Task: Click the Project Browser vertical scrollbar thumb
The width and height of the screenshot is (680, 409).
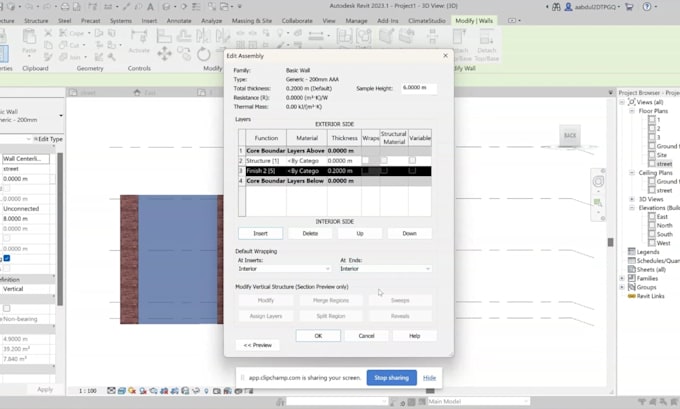Action: click(x=611, y=242)
